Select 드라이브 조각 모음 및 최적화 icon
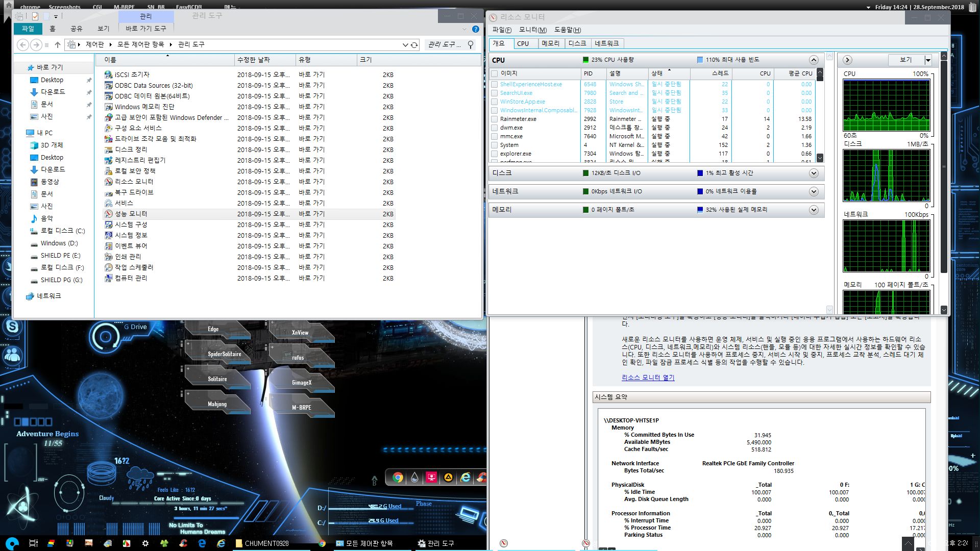Viewport: 980px width, 551px height. (x=108, y=139)
